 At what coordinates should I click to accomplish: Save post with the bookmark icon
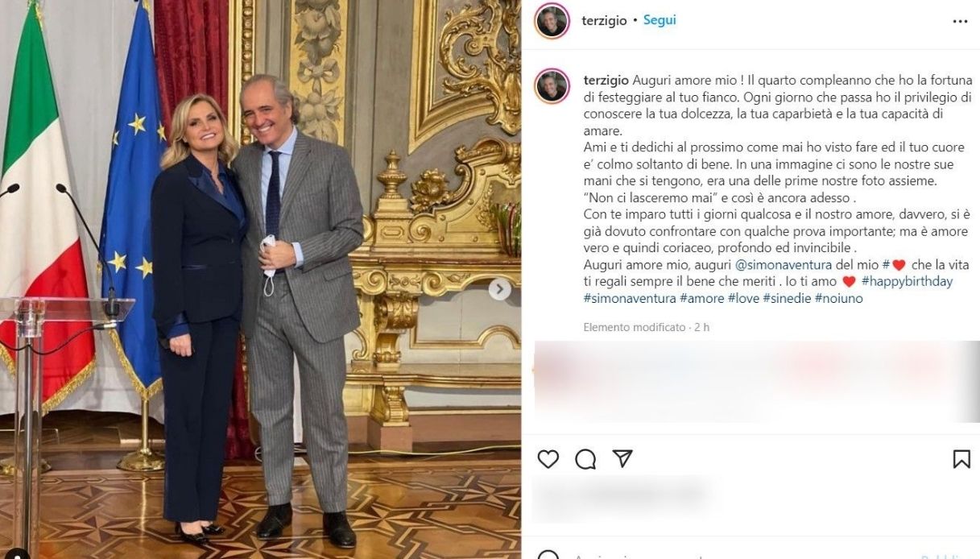pyautogui.click(x=961, y=459)
